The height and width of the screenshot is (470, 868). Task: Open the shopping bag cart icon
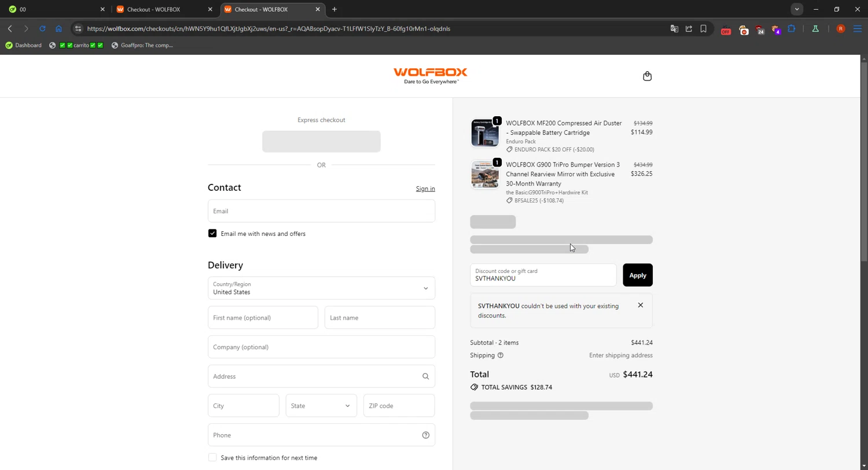[x=647, y=76]
